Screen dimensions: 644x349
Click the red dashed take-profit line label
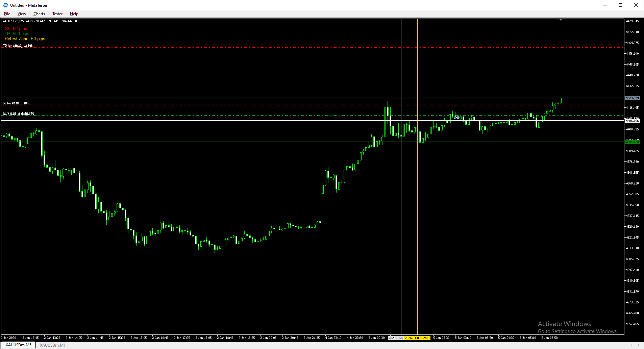click(x=18, y=46)
